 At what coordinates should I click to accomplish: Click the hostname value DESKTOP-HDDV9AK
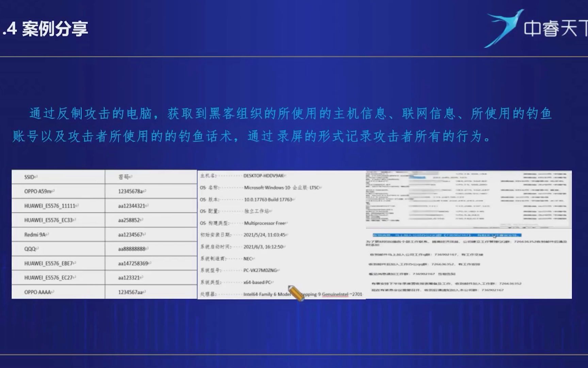click(264, 176)
